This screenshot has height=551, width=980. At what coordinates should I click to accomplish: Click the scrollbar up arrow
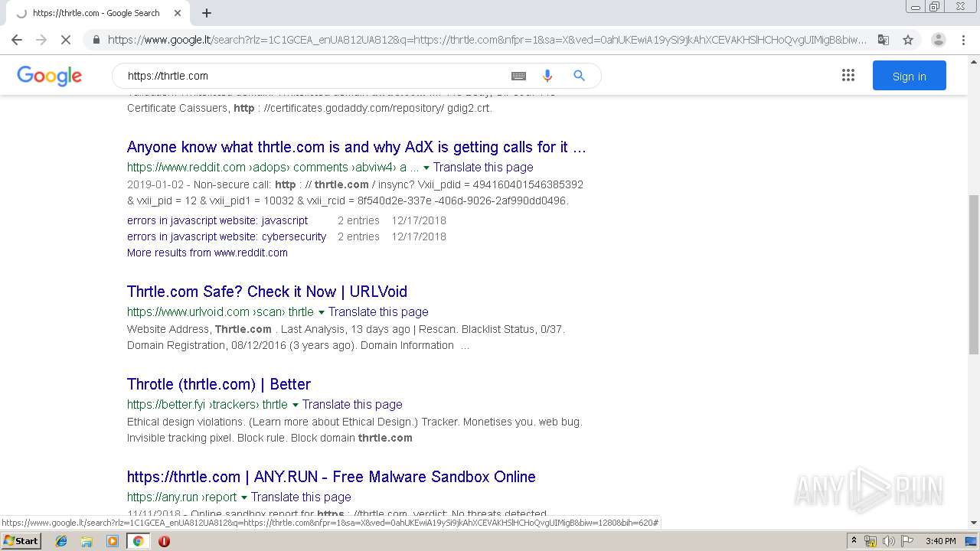pyautogui.click(x=973, y=60)
